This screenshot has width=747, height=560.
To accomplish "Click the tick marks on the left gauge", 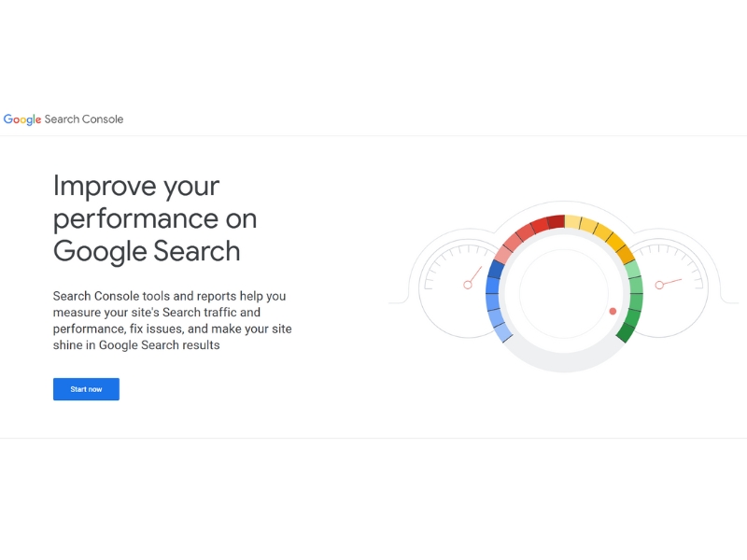I will 446,252.
